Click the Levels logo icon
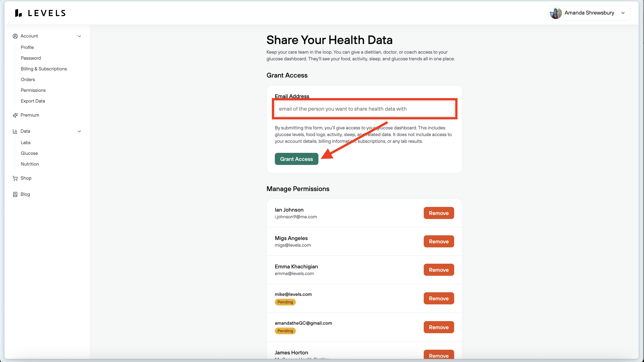 pyautogui.click(x=18, y=13)
